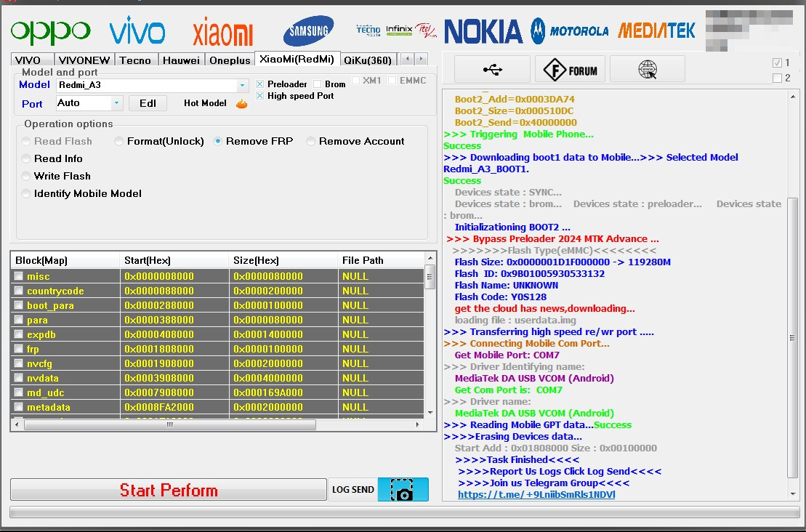The width and height of the screenshot is (806, 532).
Task: Select the Format(Unlock) radio option
Action: (118, 141)
